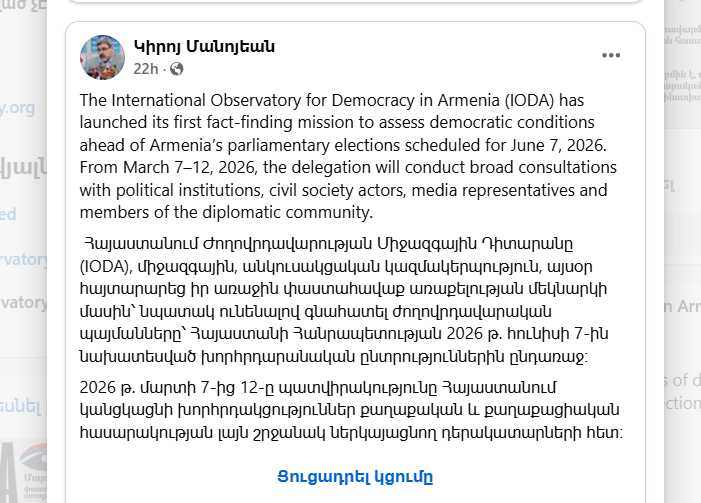The image size is (701, 503).
Task: Click the large gray 'լյալն' heading on left
Action: pyautogui.click(x=23, y=168)
